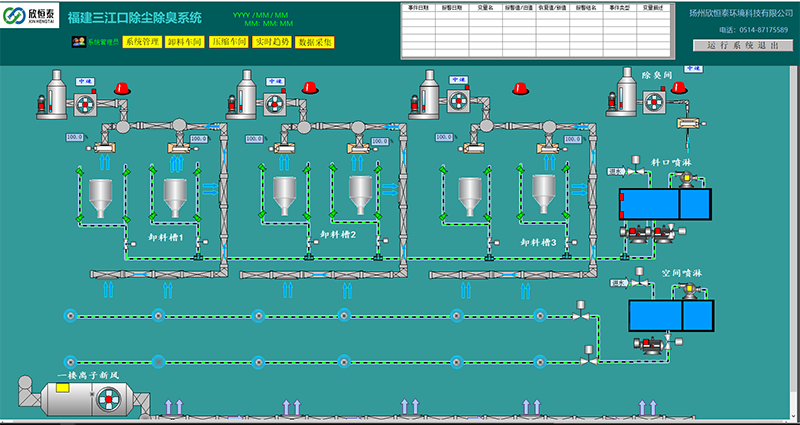Viewport: 800px width, 425px height.
Task: Click the 除臭间 fan unit
Action: click(654, 101)
